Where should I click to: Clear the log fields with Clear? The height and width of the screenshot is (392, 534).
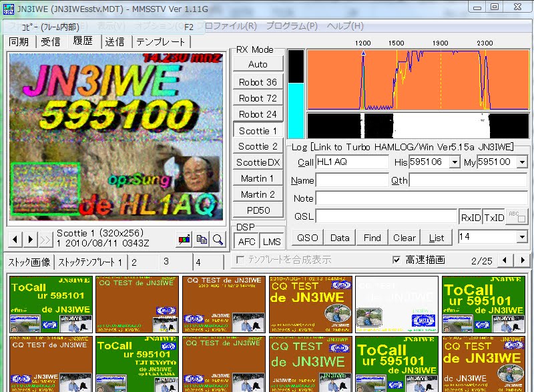[x=405, y=237]
